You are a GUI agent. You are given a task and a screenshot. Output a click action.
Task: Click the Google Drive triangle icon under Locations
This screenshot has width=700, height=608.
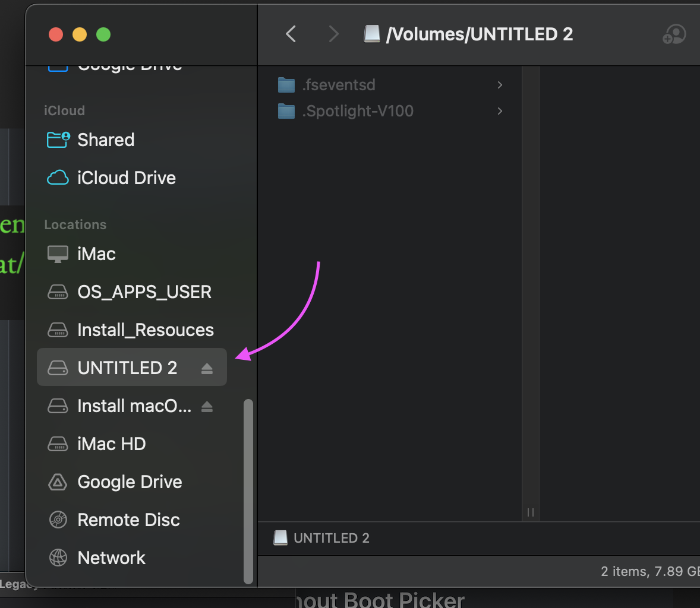coord(58,482)
